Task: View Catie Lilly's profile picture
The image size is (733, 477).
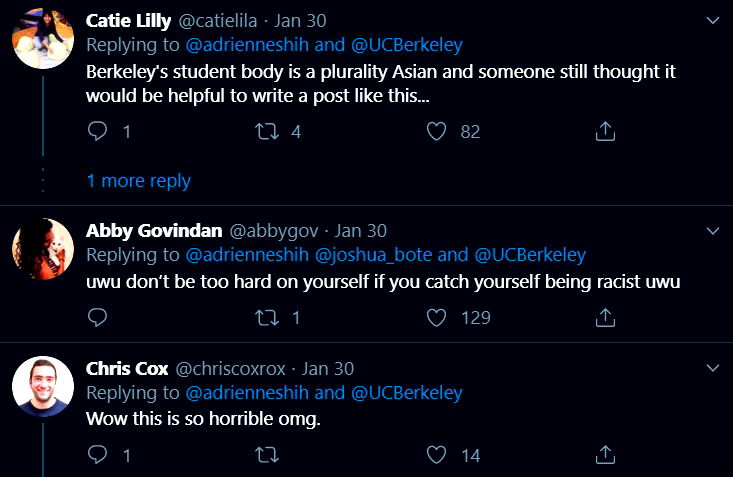Action: click(x=42, y=39)
